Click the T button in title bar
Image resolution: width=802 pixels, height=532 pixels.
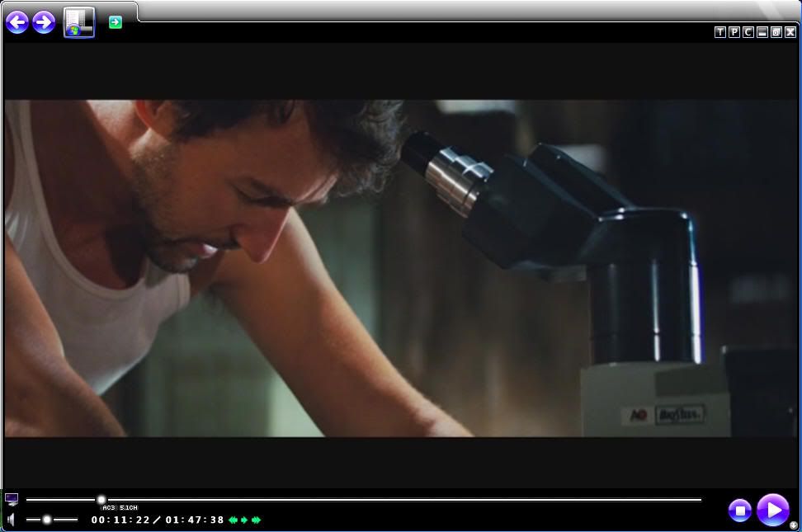tap(719, 32)
